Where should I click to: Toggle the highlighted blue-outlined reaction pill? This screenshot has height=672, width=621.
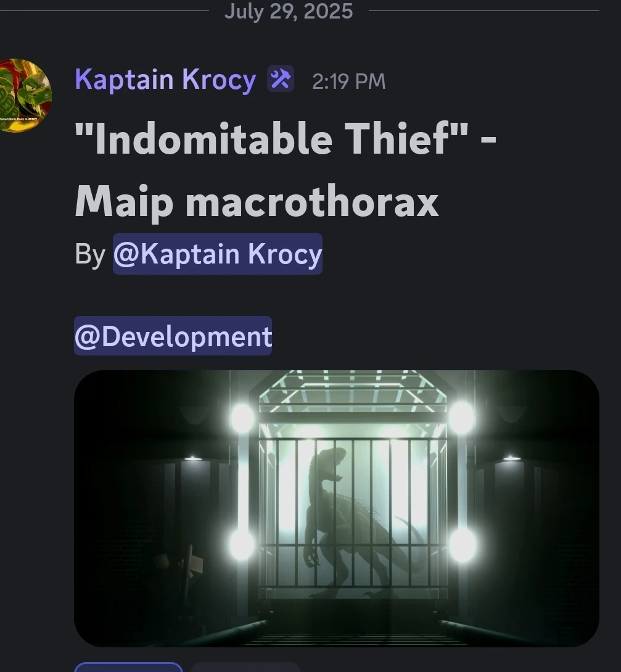coord(128,667)
